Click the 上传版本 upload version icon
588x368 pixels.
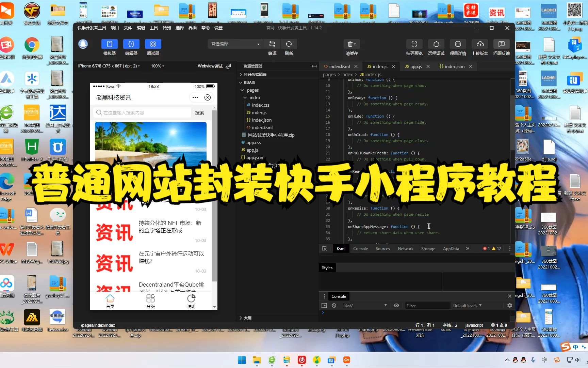[480, 44]
